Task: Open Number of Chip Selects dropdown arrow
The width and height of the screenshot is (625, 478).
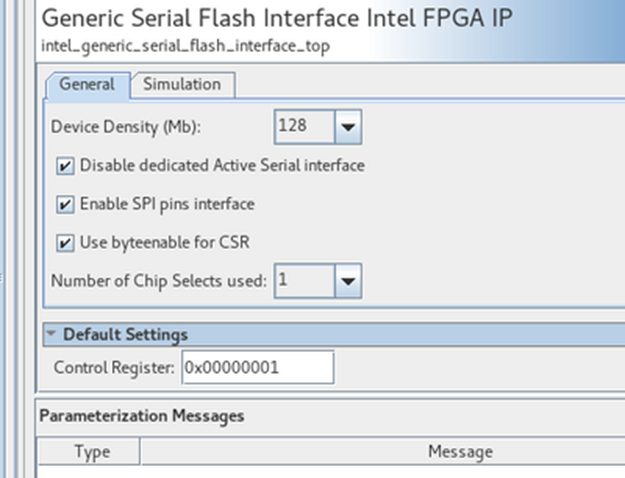Action: tap(347, 281)
